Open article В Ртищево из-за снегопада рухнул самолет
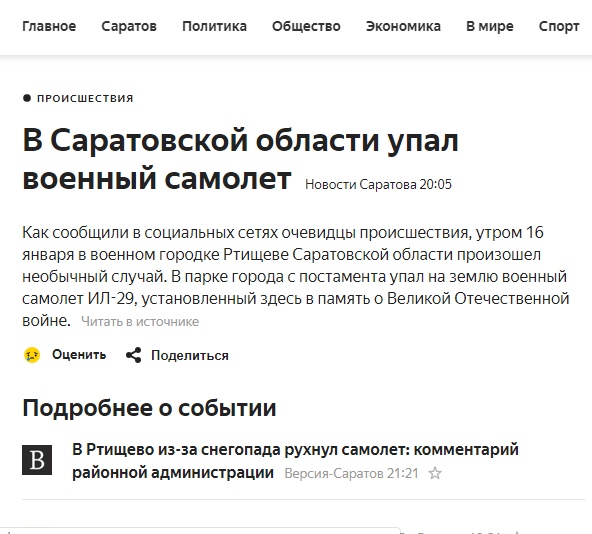Viewport: 592px width, 534px height. point(295,461)
